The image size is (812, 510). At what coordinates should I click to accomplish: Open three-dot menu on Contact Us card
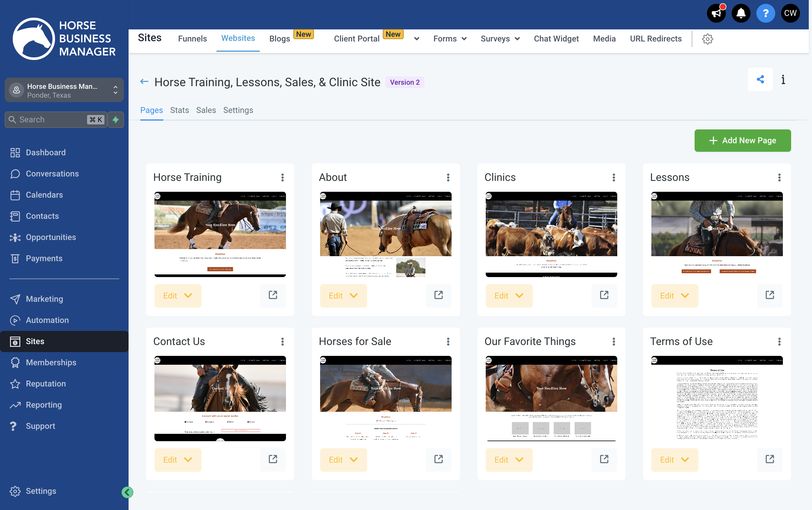282,342
